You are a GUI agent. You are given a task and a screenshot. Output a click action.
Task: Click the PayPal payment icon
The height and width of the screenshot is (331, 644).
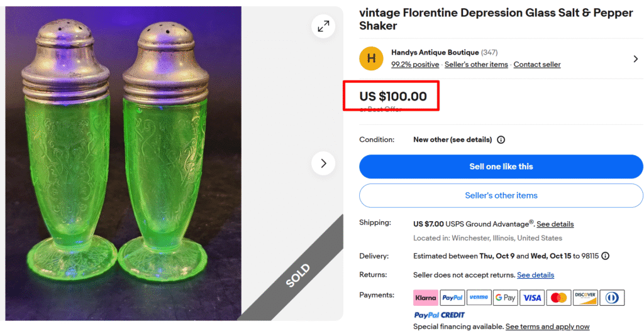pos(452,298)
